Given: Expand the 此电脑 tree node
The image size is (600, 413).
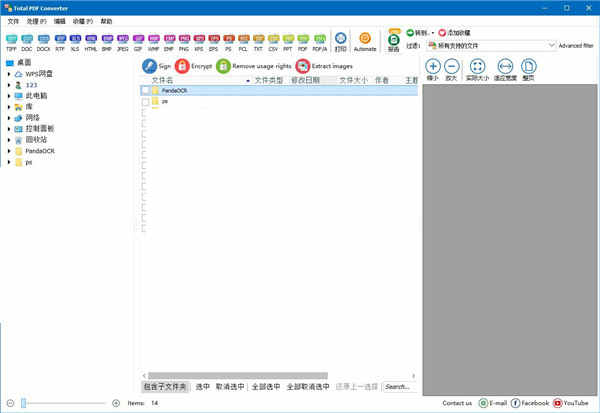Looking at the screenshot, I should pos(8,96).
